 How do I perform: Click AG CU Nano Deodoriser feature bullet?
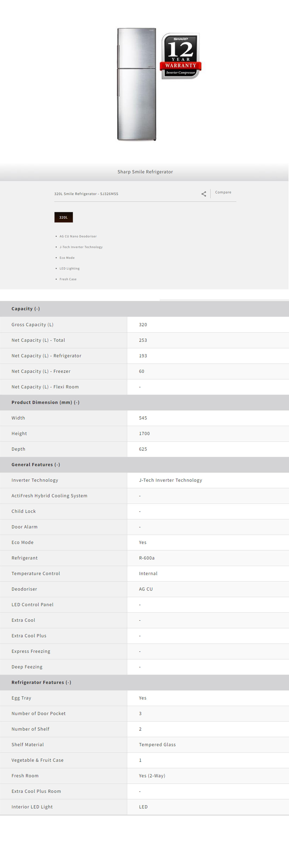pyautogui.click(x=78, y=237)
